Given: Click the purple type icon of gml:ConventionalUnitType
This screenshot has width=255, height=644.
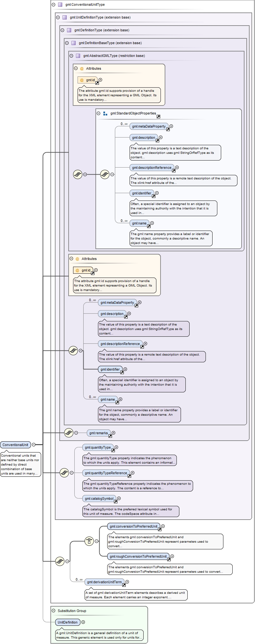Looking at the screenshot, I should pos(60,5).
